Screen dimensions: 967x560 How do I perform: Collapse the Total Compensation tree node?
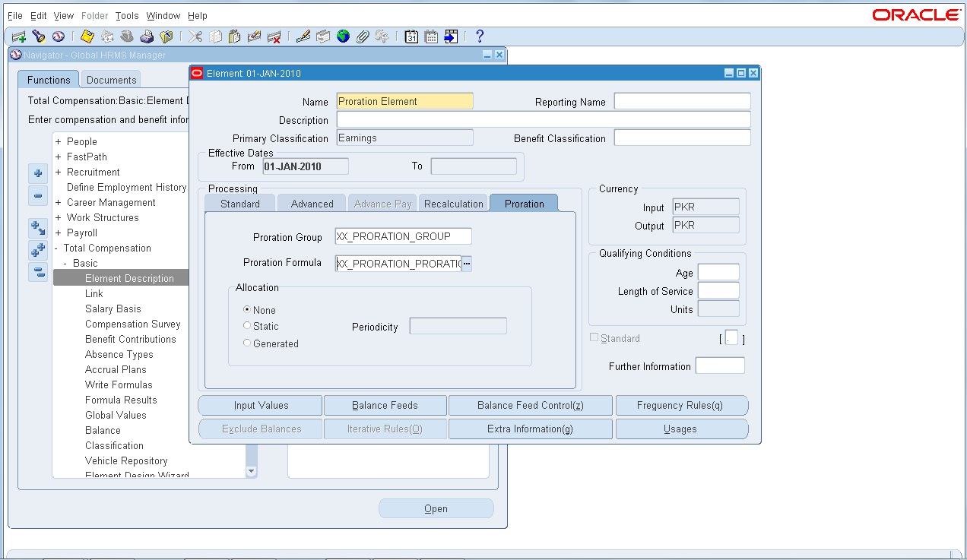pos(57,248)
